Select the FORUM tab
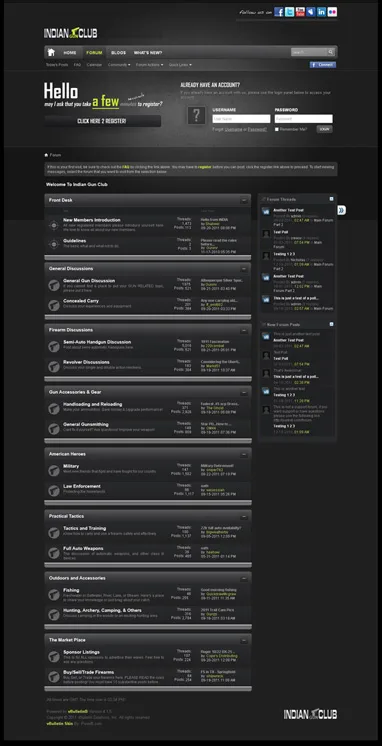The image size is (382, 746). click(x=94, y=53)
